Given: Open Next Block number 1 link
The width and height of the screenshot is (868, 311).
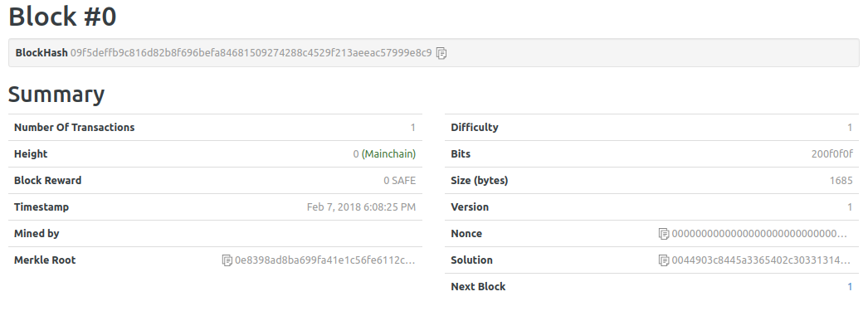Looking at the screenshot, I should coord(850,287).
